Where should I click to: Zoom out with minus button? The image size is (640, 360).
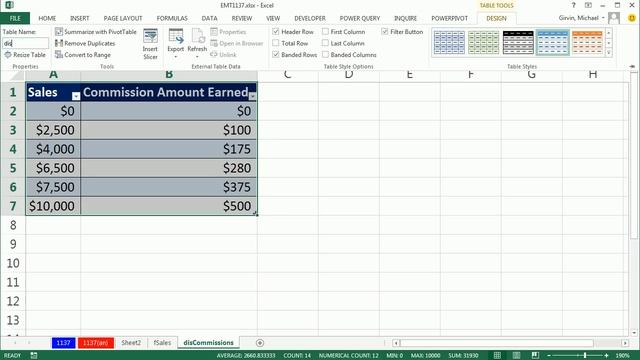(x=549, y=356)
